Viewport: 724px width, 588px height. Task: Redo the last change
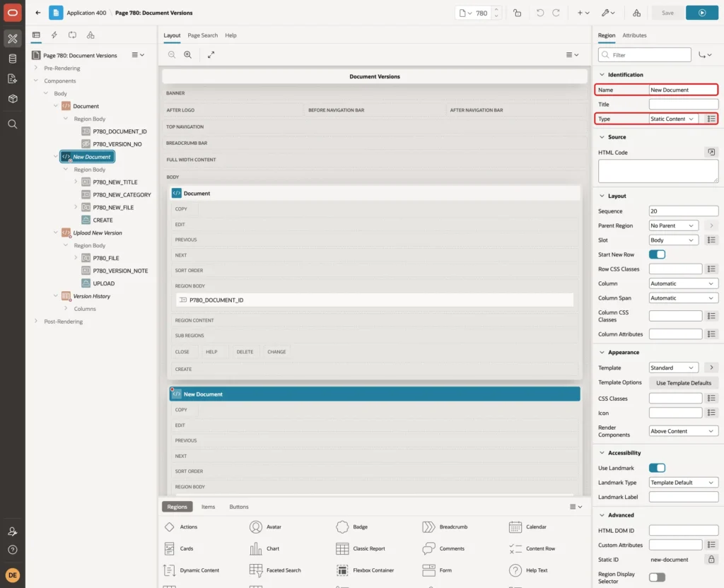(x=556, y=13)
